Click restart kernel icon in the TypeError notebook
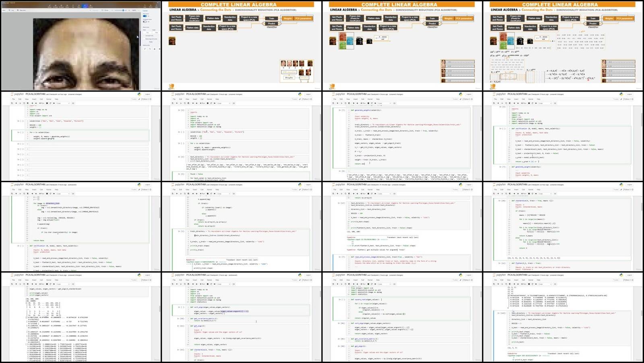 (x=372, y=194)
